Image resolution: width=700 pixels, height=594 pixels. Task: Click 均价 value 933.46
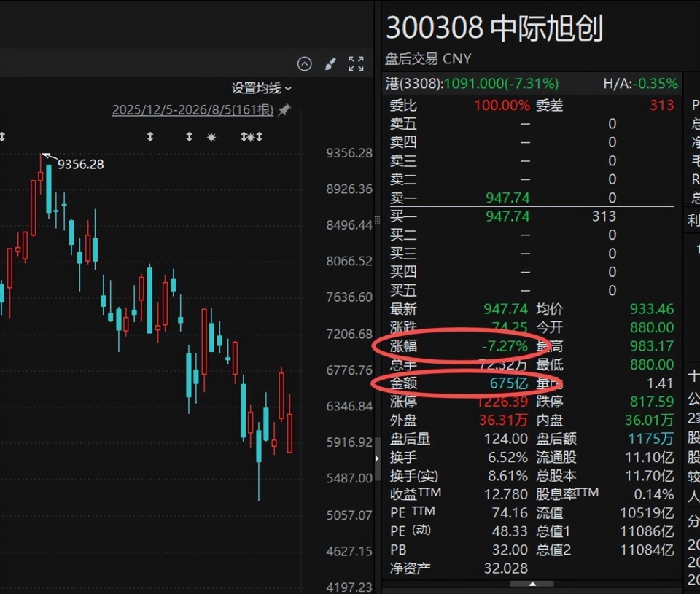tap(652, 309)
